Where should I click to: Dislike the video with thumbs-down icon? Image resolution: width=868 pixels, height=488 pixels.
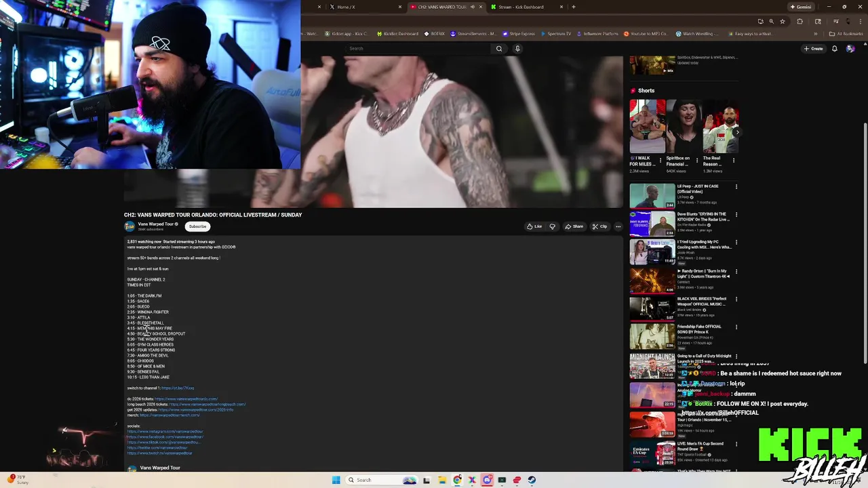click(x=552, y=226)
